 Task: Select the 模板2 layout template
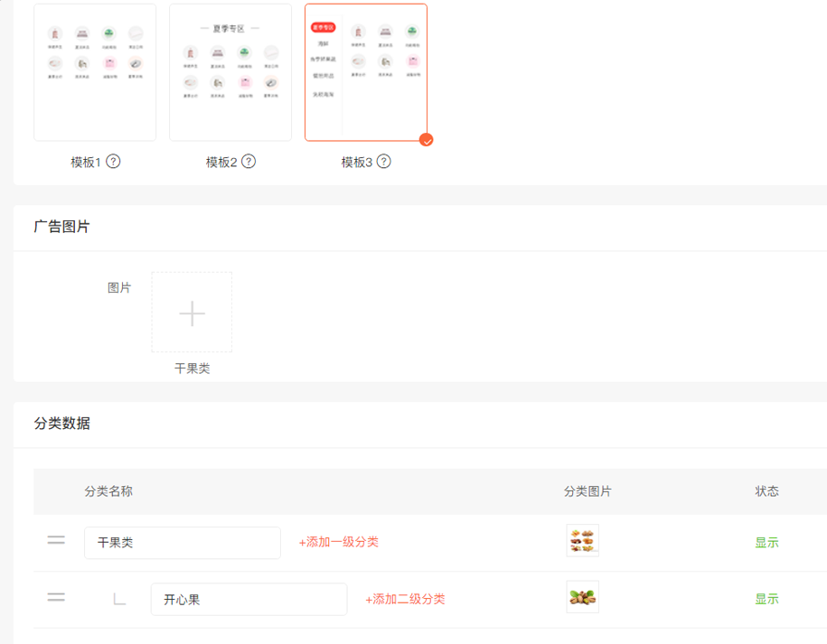(230, 72)
